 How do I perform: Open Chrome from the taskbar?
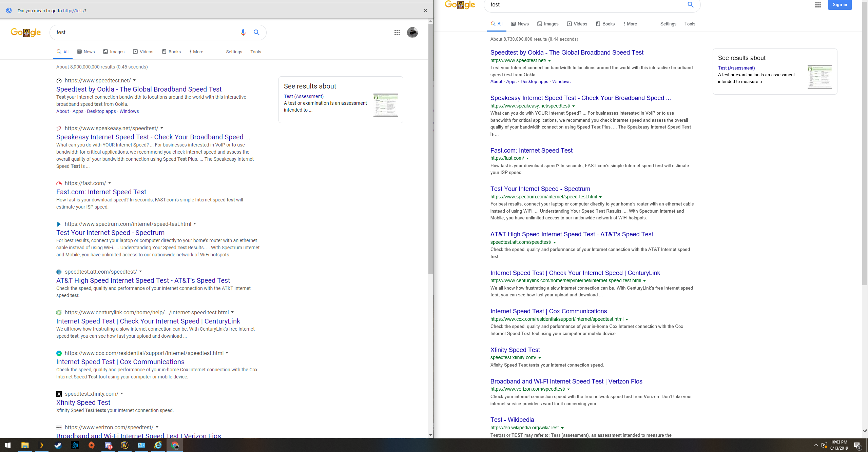tap(175, 445)
